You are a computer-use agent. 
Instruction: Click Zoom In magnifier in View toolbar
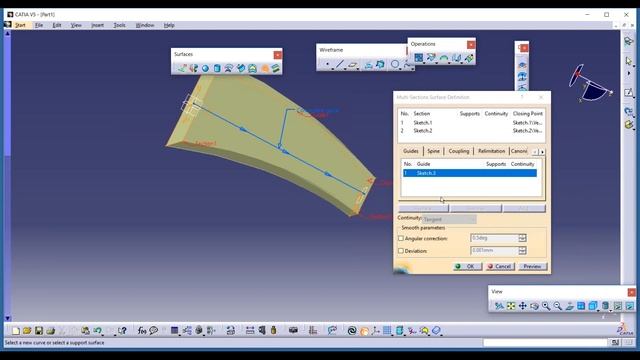coord(546,306)
